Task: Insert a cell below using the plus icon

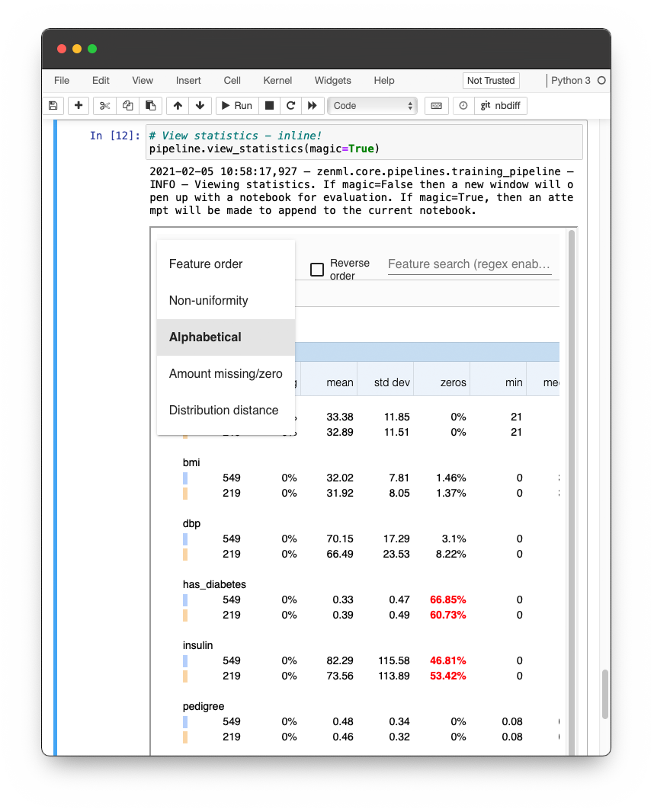Action: (79, 106)
